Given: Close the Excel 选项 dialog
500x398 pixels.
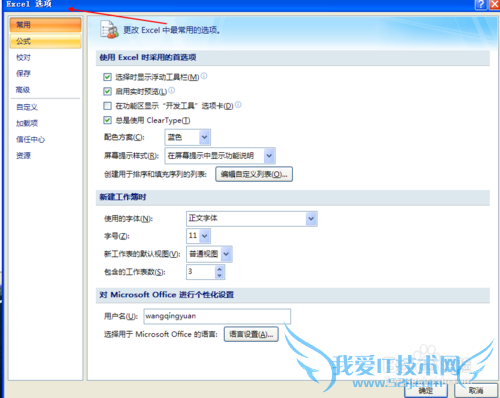Looking at the screenshot, I should point(494,4).
